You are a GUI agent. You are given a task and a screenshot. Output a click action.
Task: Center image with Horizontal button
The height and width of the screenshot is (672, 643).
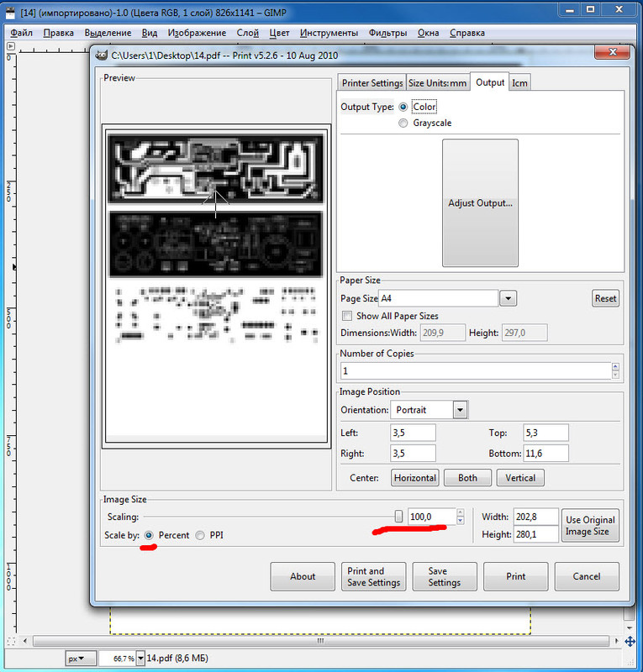click(x=414, y=478)
